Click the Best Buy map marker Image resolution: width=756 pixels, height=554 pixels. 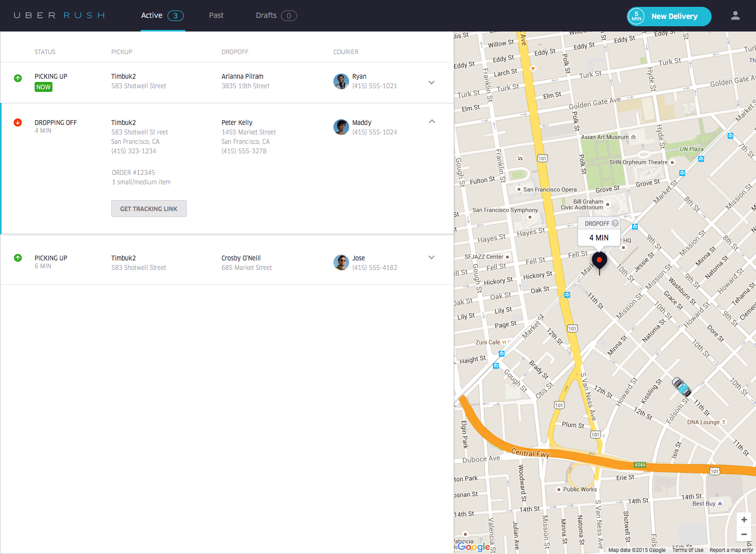720,504
